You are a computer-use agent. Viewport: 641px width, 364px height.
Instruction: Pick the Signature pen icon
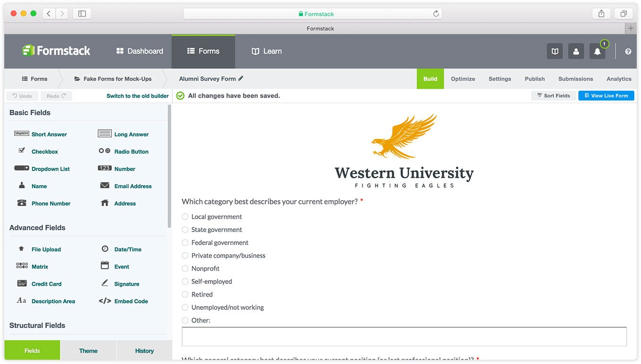pos(105,283)
